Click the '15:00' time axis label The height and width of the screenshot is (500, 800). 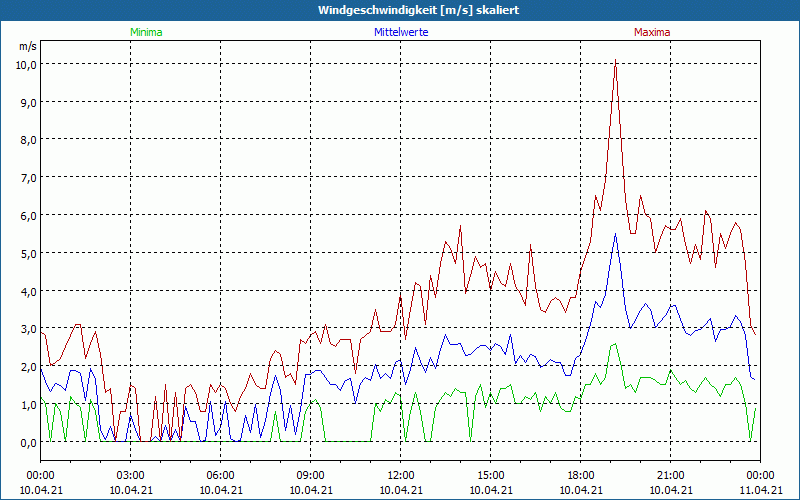click(x=490, y=476)
